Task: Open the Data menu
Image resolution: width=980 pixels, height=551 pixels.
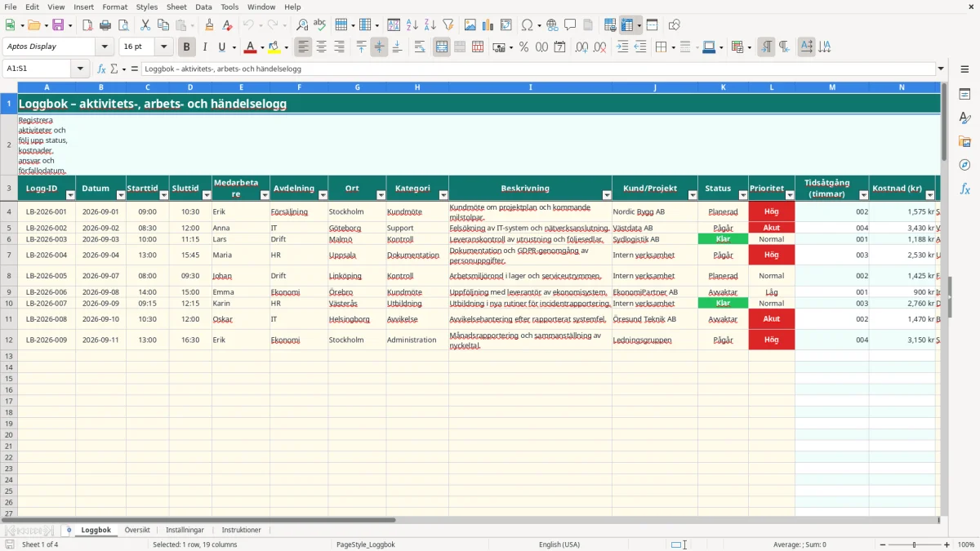Action: (203, 7)
